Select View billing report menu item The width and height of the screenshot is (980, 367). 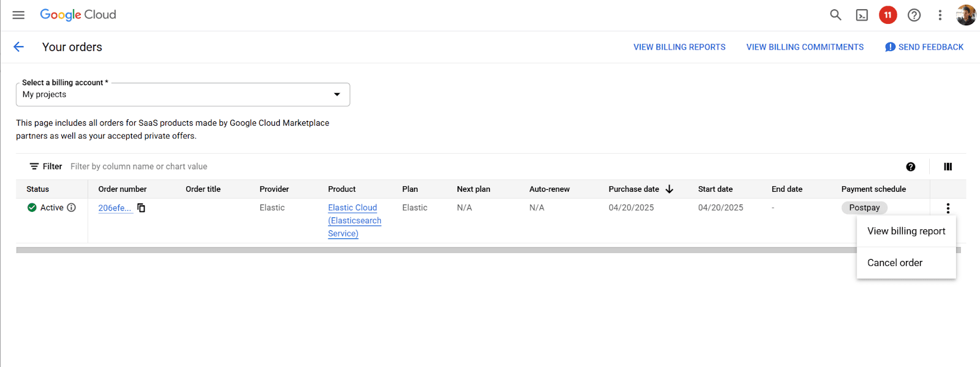906,231
